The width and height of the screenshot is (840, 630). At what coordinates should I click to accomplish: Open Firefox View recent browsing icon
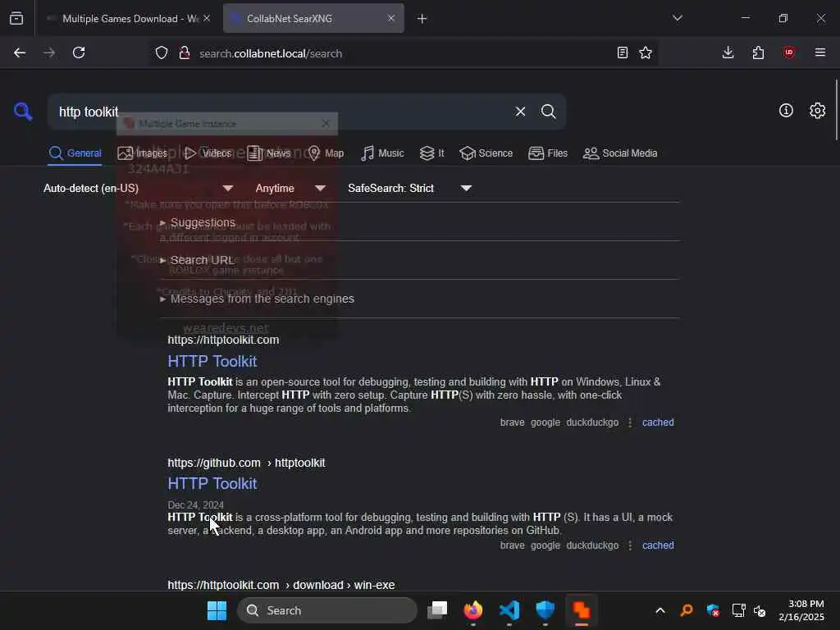pos(16,18)
